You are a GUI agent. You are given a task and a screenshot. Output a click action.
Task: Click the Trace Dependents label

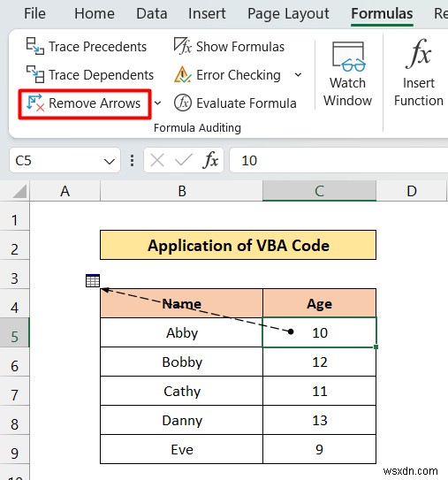[101, 75]
